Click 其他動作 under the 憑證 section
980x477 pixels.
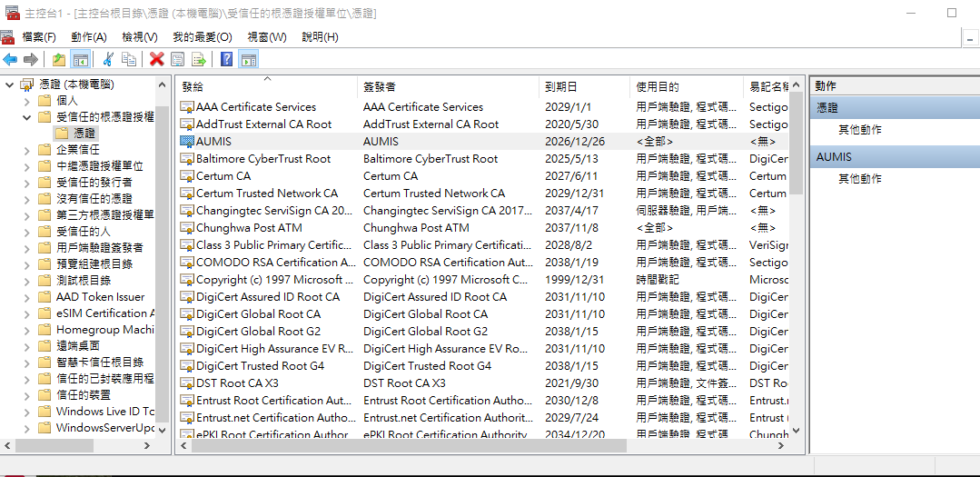coord(860,130)
